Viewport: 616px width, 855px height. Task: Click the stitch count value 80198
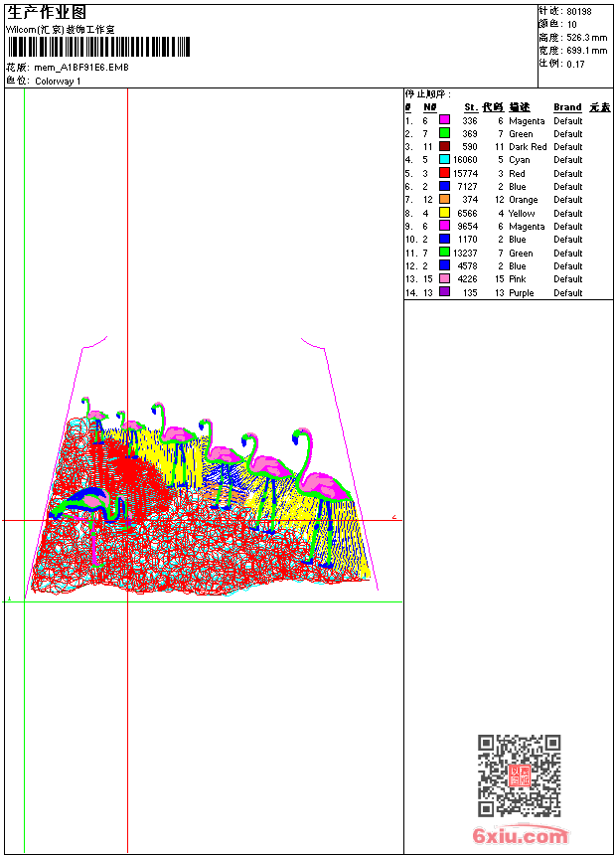tap(579, 12)
